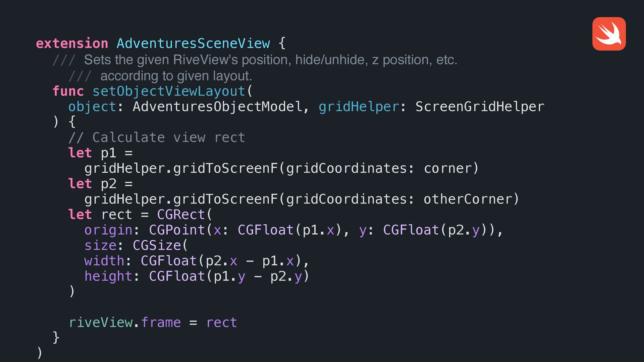Click the origin parameter label
This screenshot has width=644, height=362.
pyautogui.click(x=108, y=230)
